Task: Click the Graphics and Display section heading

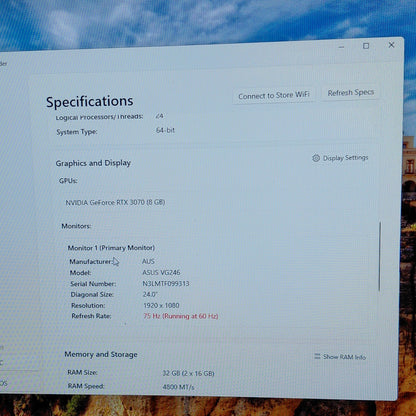Action: 93,163
